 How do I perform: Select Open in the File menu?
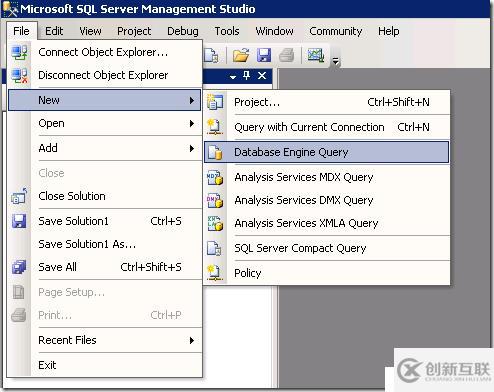105,123
